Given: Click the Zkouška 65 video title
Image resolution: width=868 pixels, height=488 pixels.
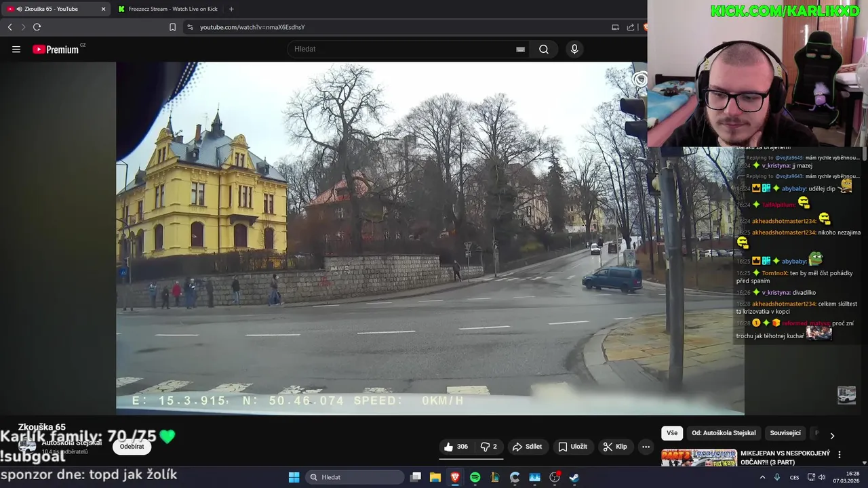Looking at the screenshot, I should coord(41,427).
